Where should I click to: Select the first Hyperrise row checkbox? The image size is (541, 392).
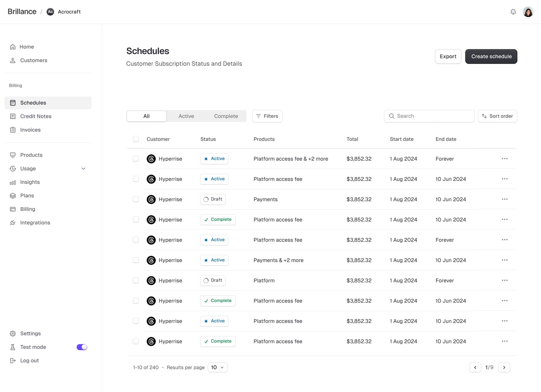136,158
